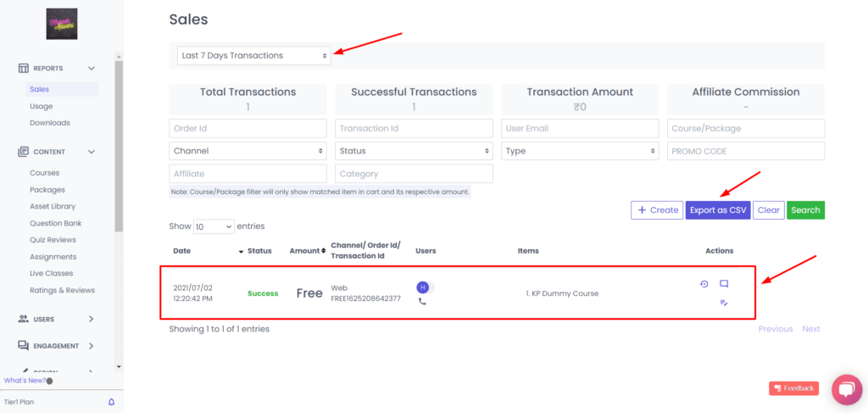This screenshot has width=868, height=413.
Task: Click the transaction history clock icon
Action: point(704,284)
